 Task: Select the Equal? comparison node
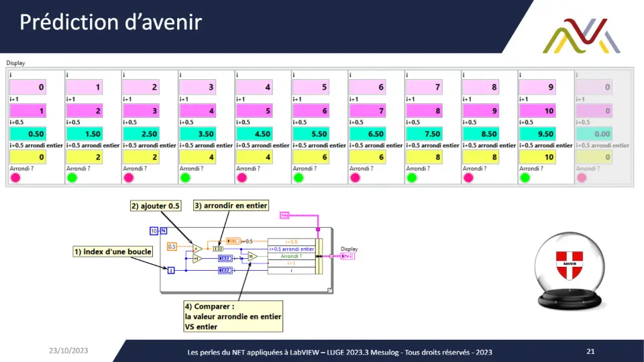point(253,257)
